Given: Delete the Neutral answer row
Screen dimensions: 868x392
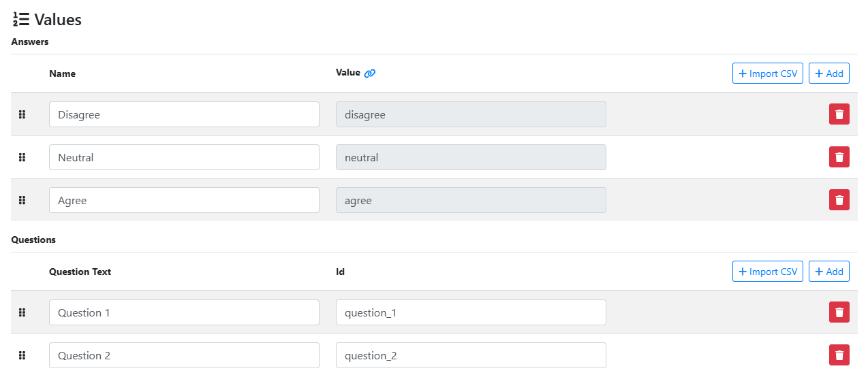Looking at the screenshot, I should pyautogui.click(x=839, y=157).
